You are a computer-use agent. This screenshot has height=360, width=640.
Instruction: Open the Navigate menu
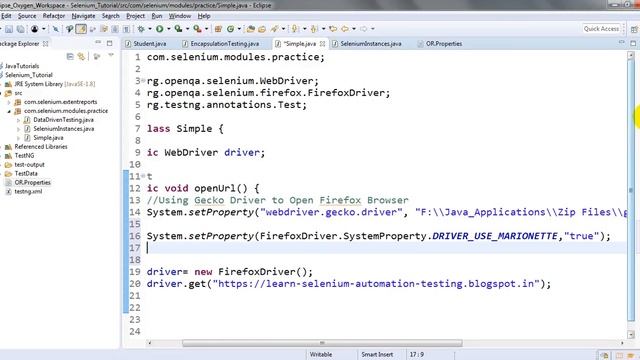83,16
